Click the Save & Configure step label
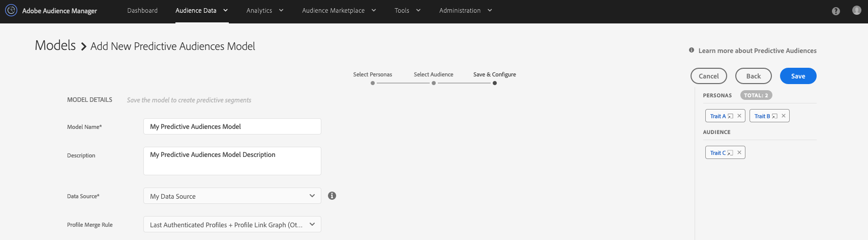868x240 pixels. pos(495,74)
